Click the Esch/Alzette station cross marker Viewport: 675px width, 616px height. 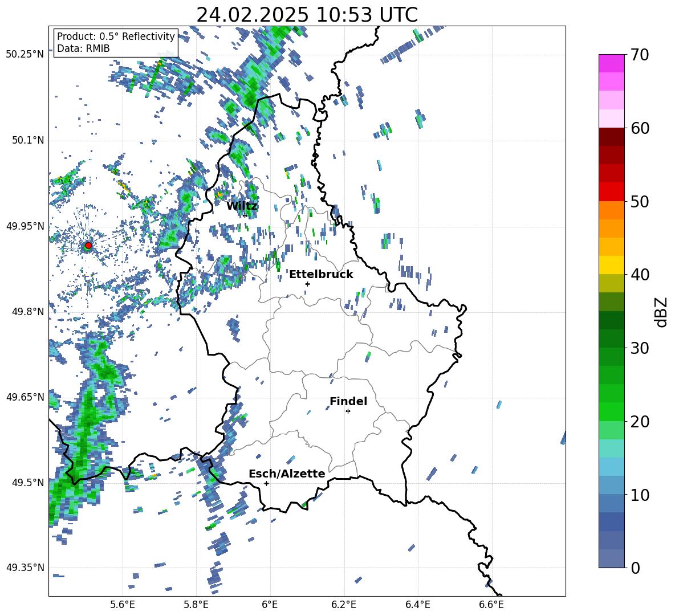[x=266, y=483]
